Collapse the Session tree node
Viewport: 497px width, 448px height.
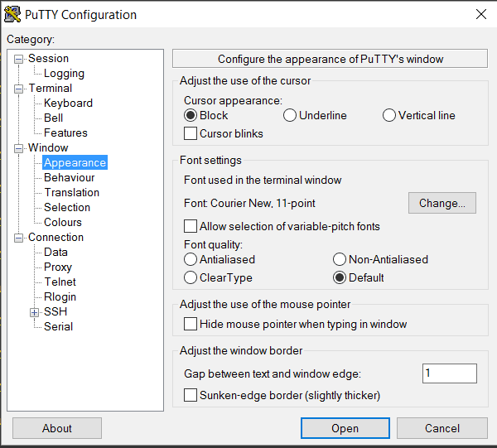[19, 59]
